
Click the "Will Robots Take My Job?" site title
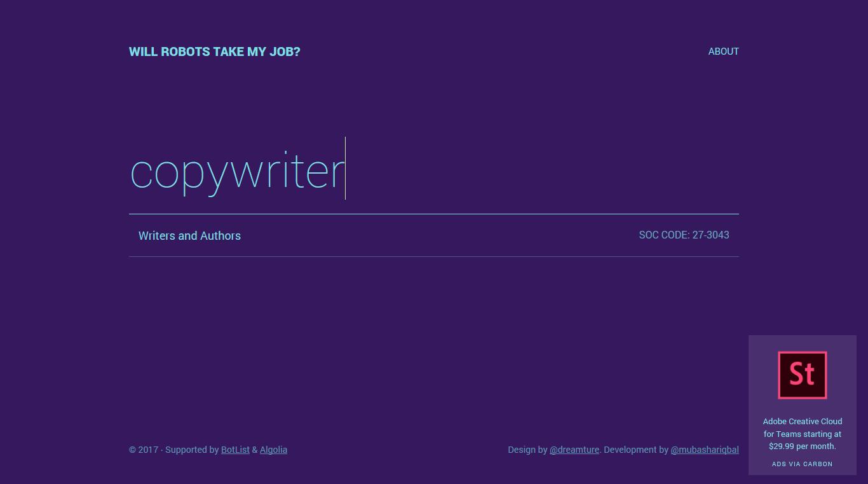click(x=214, y=52)
